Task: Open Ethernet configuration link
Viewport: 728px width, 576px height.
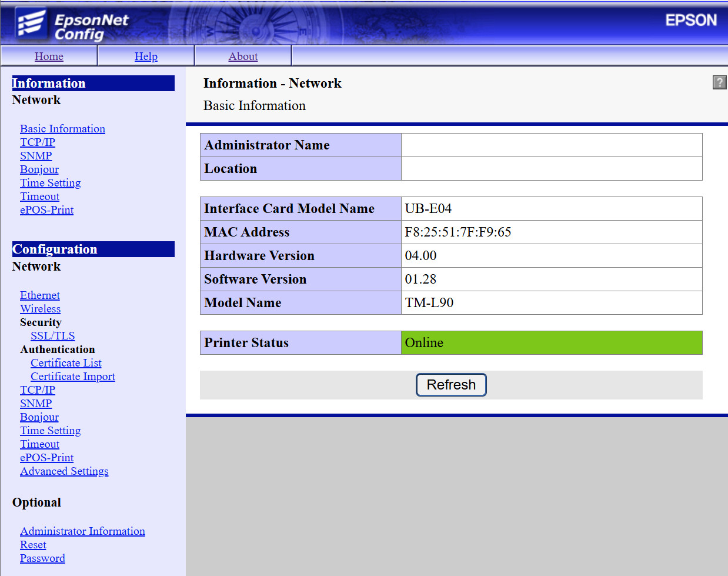Action: tap(40, 295)
